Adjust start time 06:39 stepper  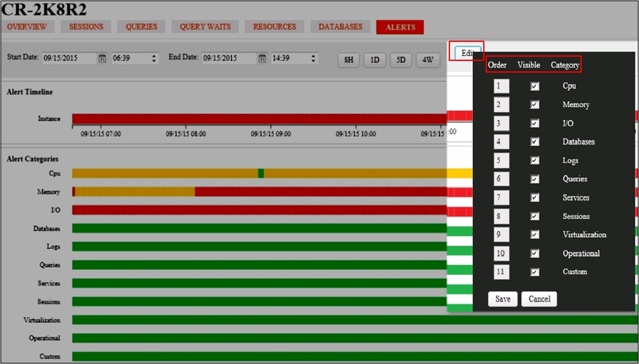coord(154,58)
